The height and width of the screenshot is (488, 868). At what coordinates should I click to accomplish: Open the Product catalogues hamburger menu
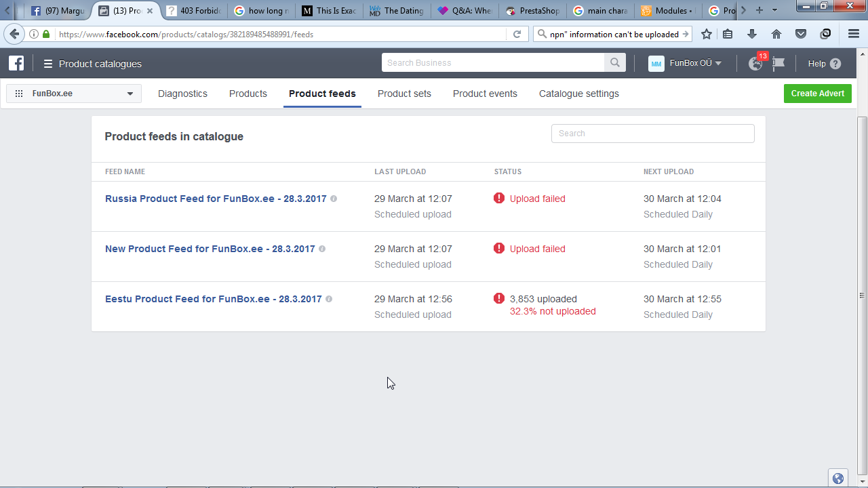click(x=48, y=64)
